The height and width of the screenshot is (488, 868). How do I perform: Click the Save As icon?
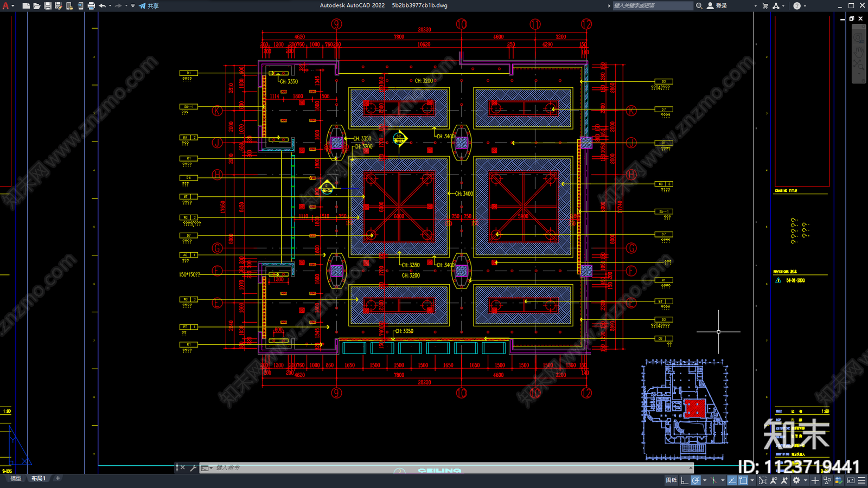coord(59,5)
